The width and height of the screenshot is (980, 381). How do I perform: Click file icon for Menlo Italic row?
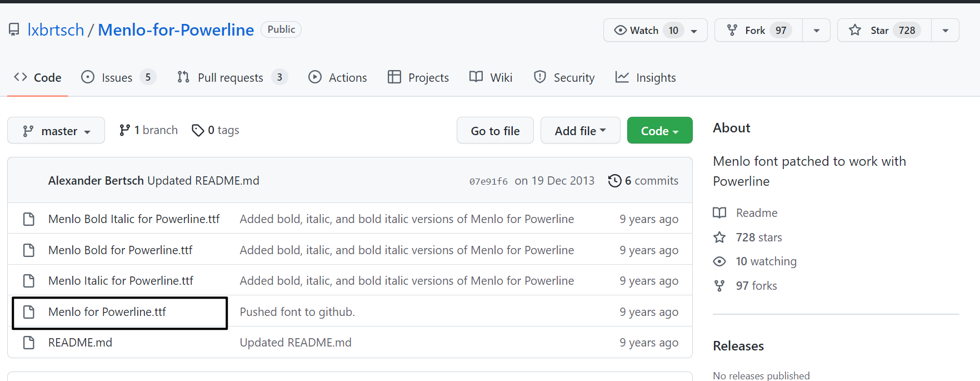[29, 281]
